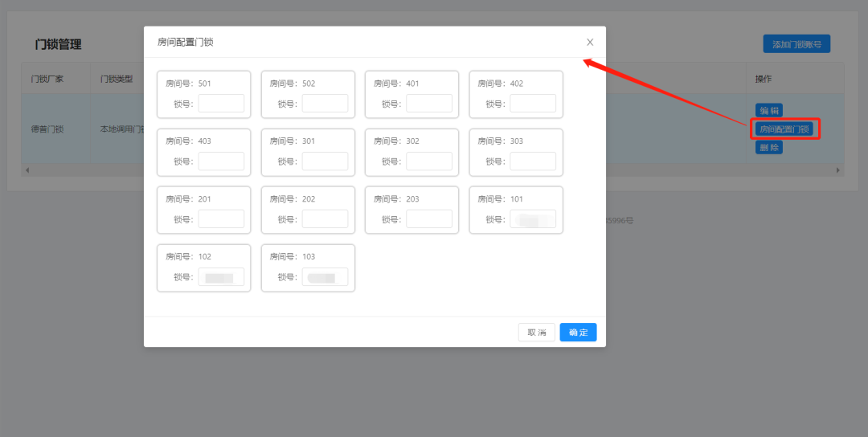Click the 锁号 field for room 303
This screenshot has width=868, height=437.
(x=533, y=161)
